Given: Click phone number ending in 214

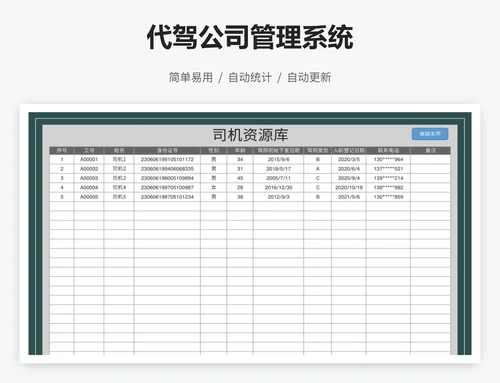Looking at the screenshot, I should pos(388,178).
